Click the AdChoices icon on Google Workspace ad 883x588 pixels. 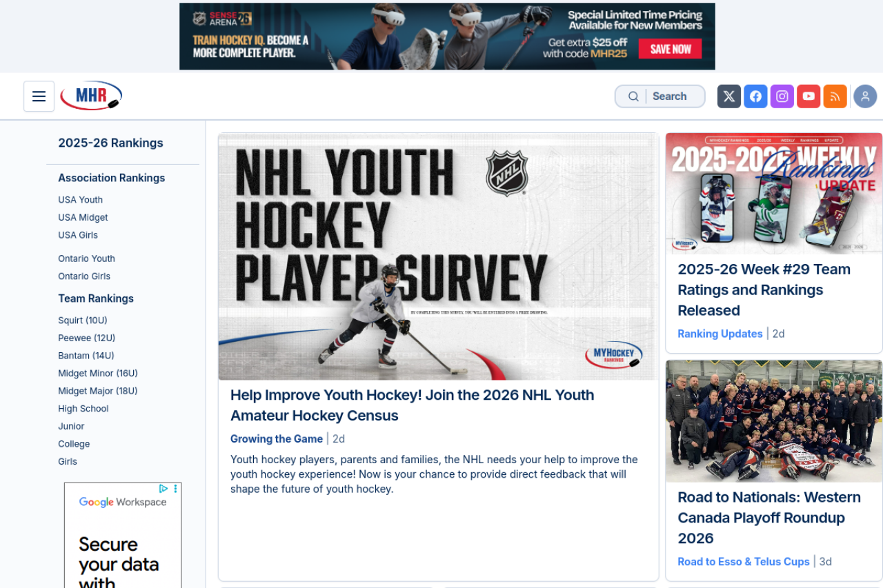(163, 489)
